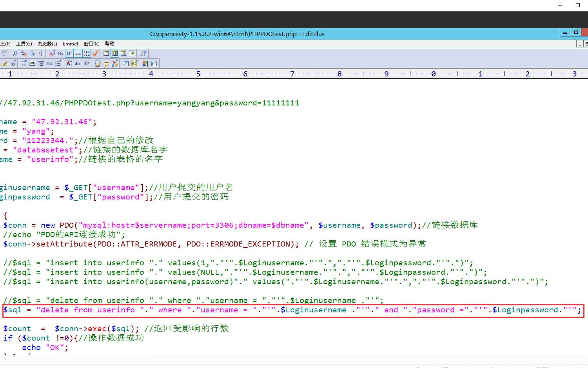The height and width of the screenshot is (368, 588).
Task: Open form controls checklist dropdown
Action: 134,63
